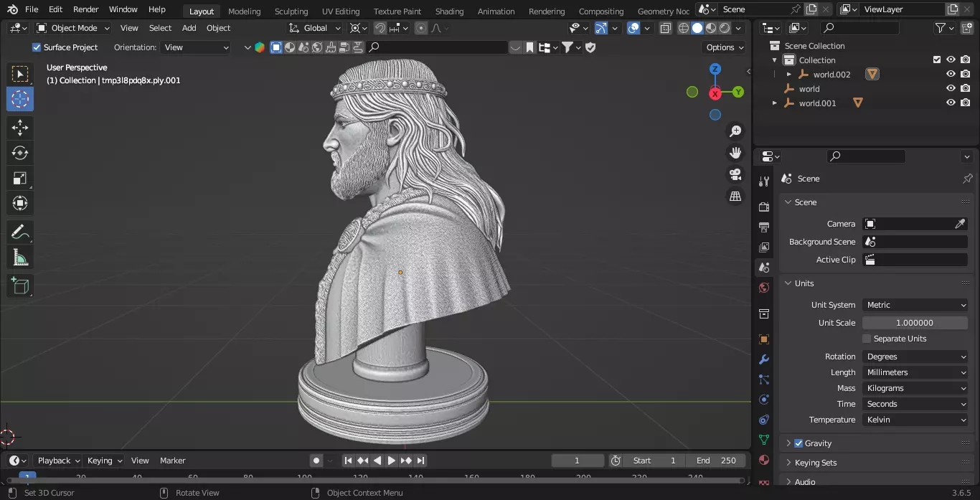Open the Modifiers wrench tab
This screenshot has height=500, width=980.
[764, 359]
